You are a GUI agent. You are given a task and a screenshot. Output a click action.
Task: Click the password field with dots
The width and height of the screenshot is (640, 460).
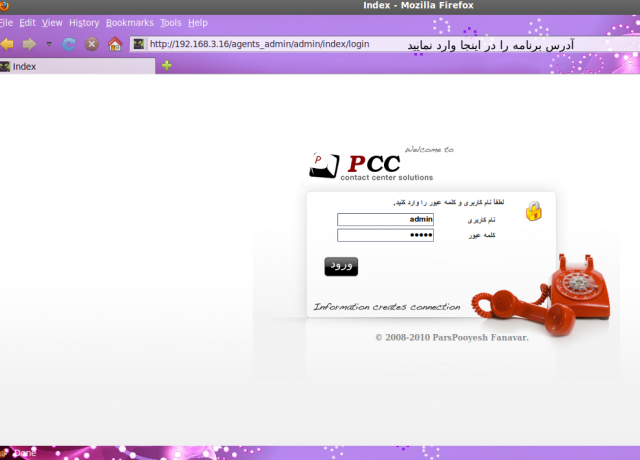385,236
